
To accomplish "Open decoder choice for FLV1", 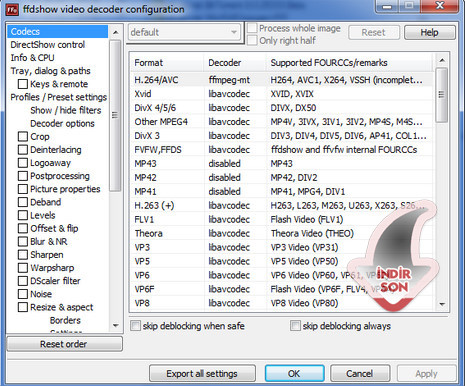I will 229,220.
